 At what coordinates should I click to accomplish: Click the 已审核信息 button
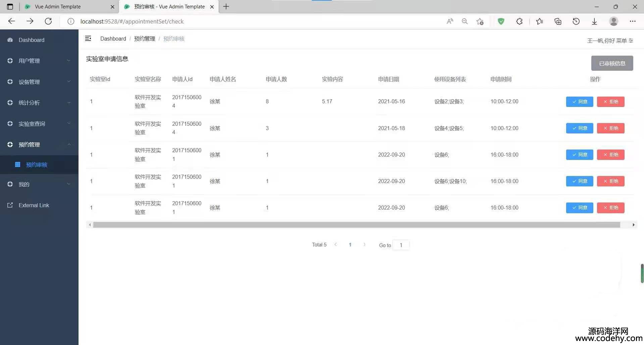pyautogui.click(x=612, y=63)
